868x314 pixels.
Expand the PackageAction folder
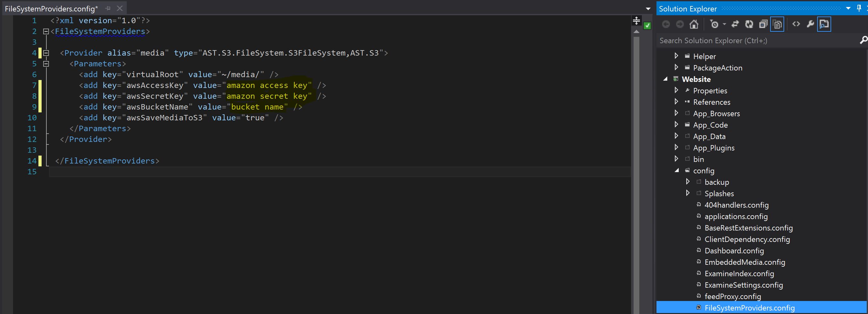click(x=676, y=67)
